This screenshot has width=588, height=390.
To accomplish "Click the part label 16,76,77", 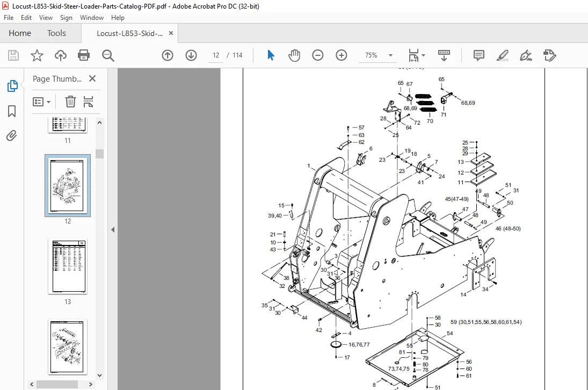I will 359,344.
